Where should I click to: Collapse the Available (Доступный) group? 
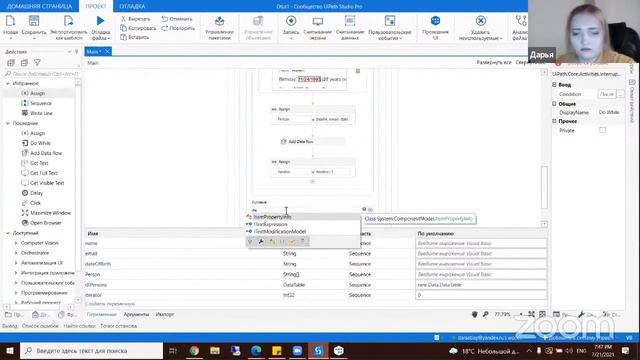7,233
